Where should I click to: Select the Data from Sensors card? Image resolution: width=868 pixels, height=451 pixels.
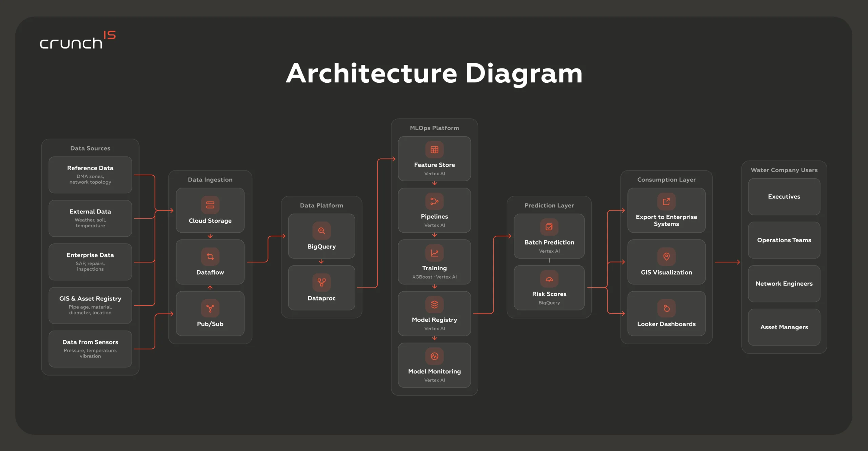tap(90, 349)
